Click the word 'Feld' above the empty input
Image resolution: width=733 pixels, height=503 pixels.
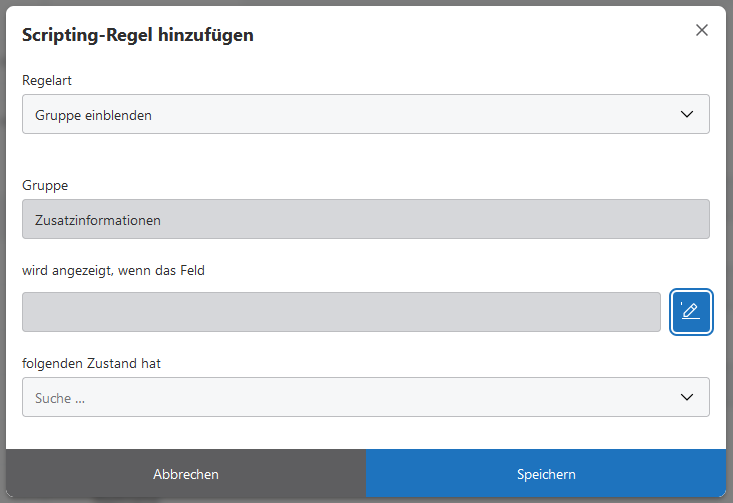191,270
